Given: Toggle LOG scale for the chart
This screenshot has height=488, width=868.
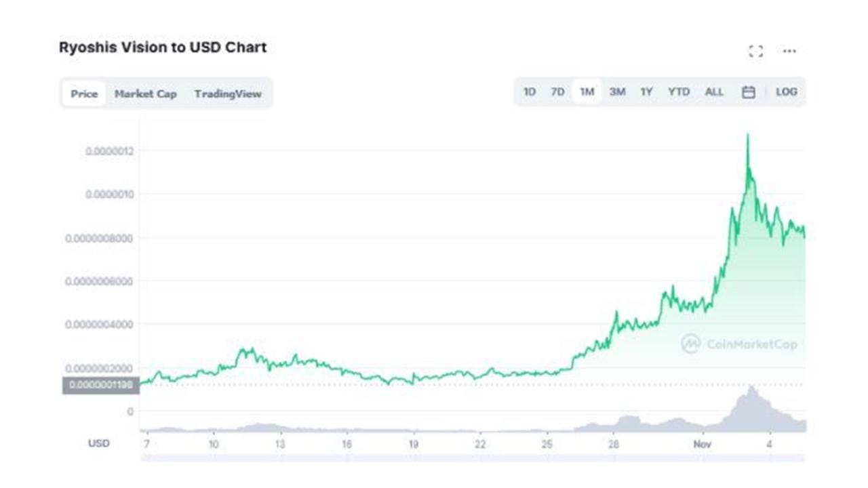Looking at the screenshot, I should click(786, 91).
